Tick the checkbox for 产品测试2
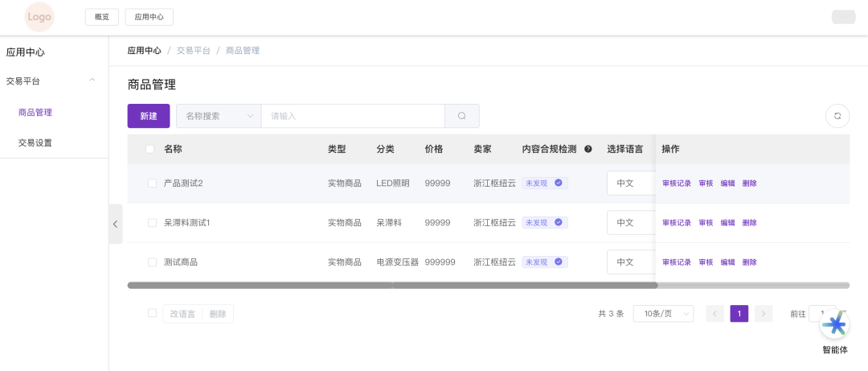This screenshot has height=371, width=868. click(x=152, y=183)
